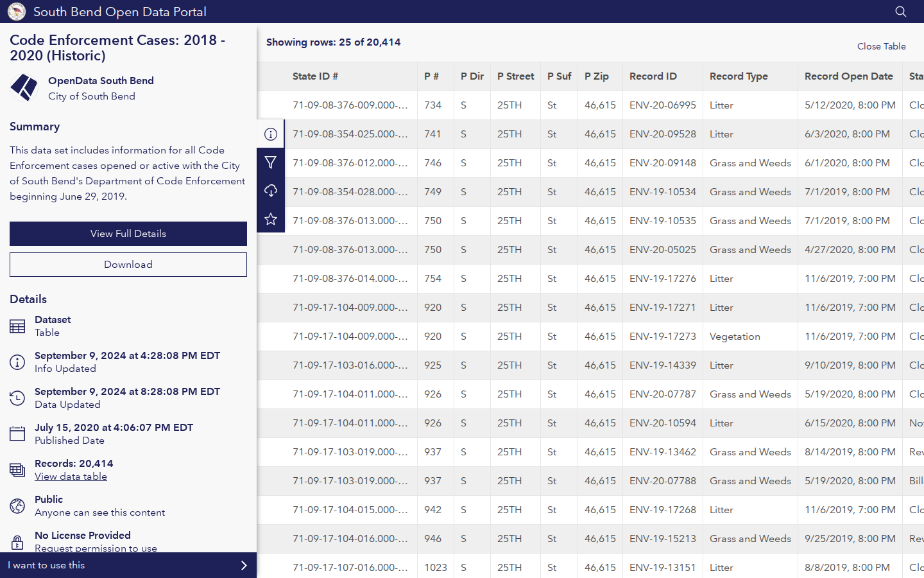Sort by P Suf column header
Image resolution: width=924 pixels, height=578 pixels.
(x=560, y=76)
